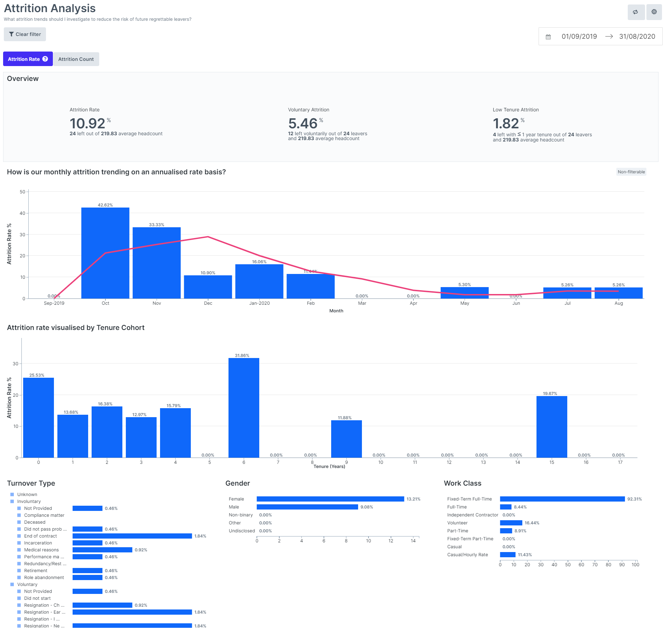Click the arrow between the date fields
This screenshot has height=633, width=672.
click(x=609, y=37)
